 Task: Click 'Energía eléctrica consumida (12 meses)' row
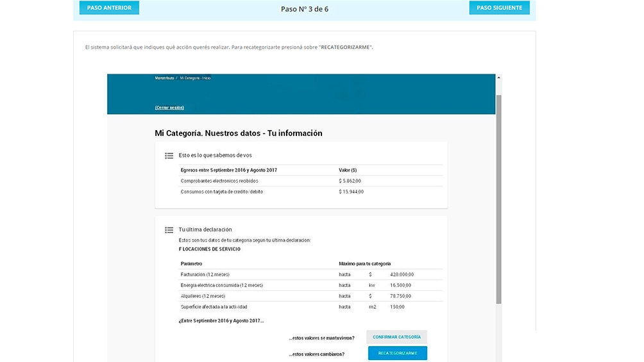tap(311, 285)
